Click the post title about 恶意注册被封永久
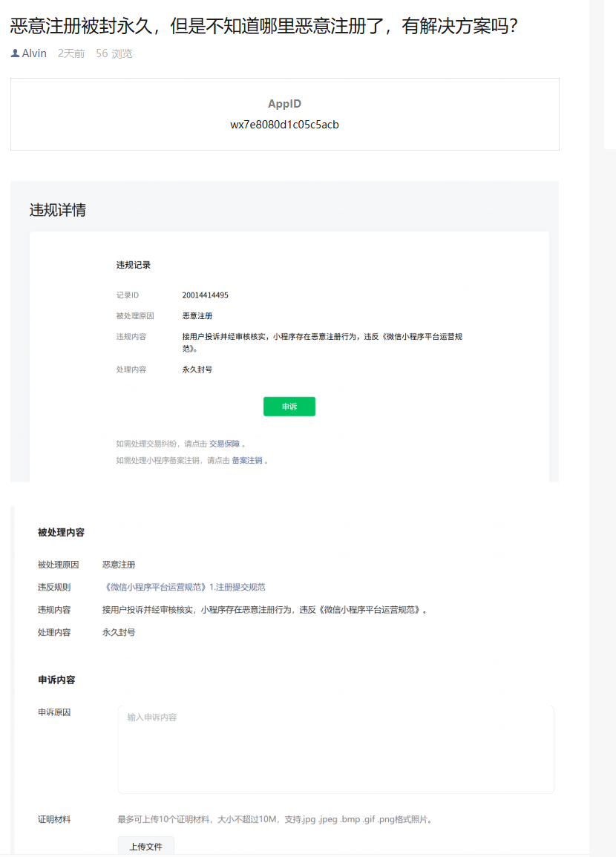The width and height of the screenshot is (616, 857). [263, 26]
